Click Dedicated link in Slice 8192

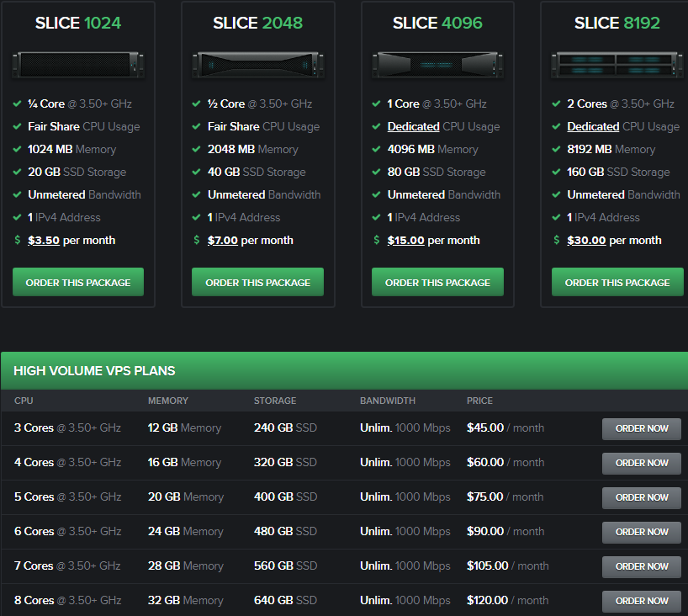coord(593,126)
